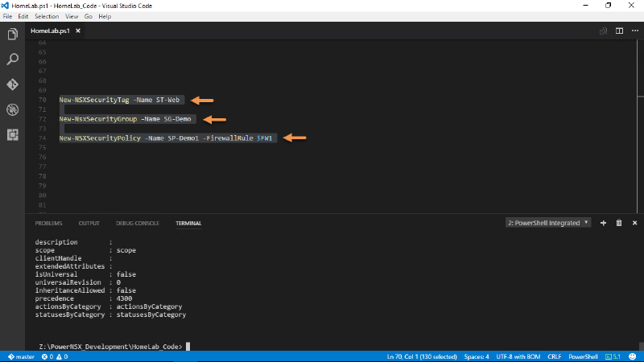Select the HomeLab.ps1 editor tab
Screen dimensions: 644x362
click(x=50, y=31)
